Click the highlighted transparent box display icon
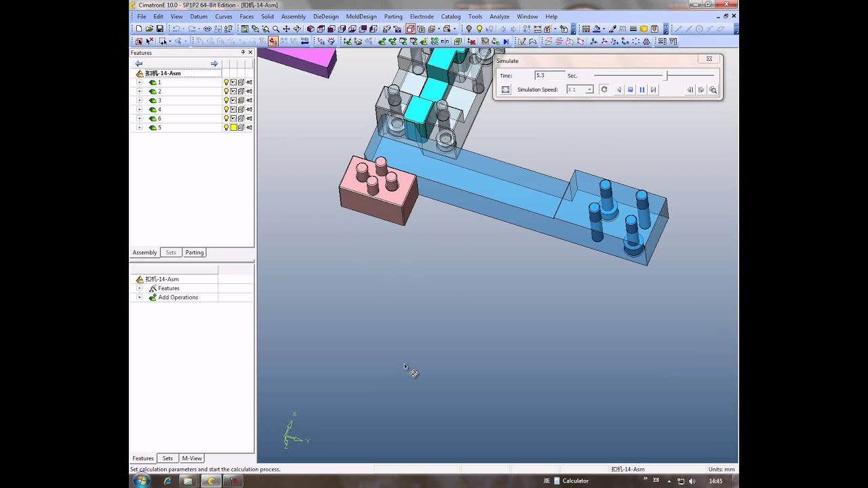This screenshot has height=488, width=868. (410, 28)
